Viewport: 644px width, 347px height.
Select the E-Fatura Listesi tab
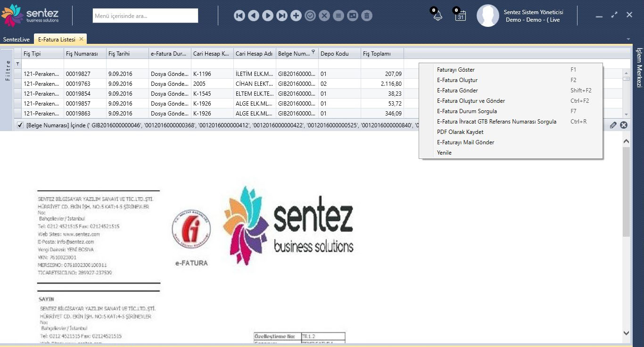coord(57,40)
